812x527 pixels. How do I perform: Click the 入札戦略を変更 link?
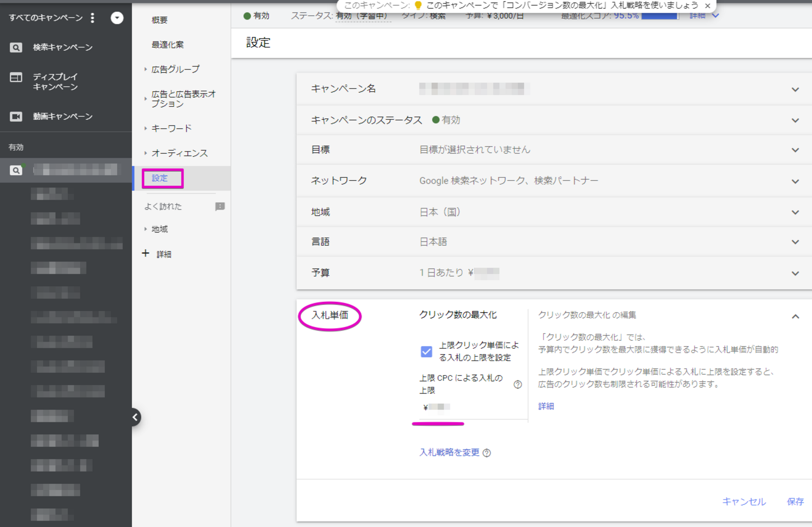(x=449, y=453)
